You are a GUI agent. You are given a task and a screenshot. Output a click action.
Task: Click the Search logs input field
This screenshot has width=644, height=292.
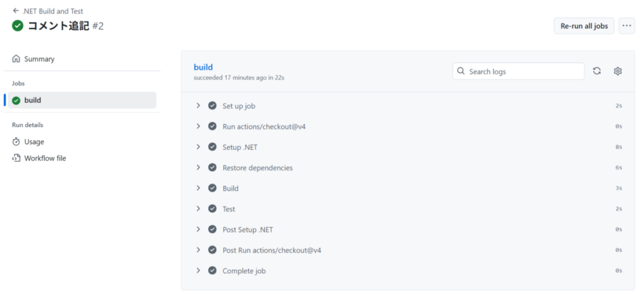[518, 71]
